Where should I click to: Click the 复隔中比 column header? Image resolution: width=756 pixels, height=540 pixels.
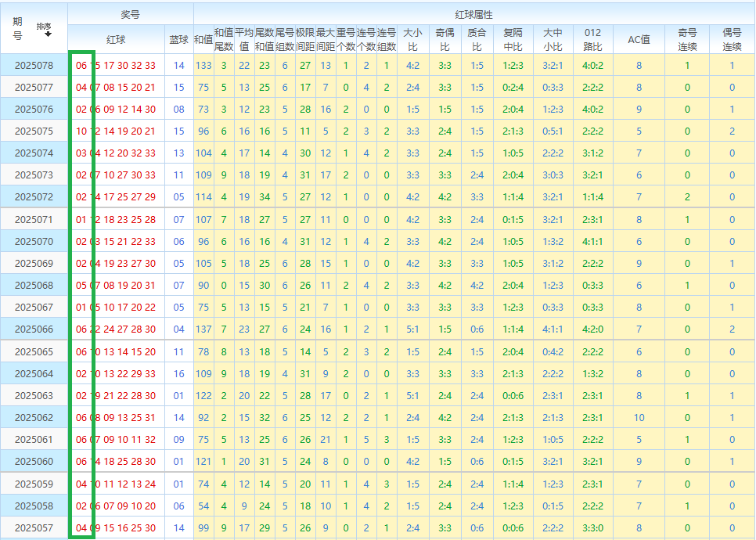point(513,40)
